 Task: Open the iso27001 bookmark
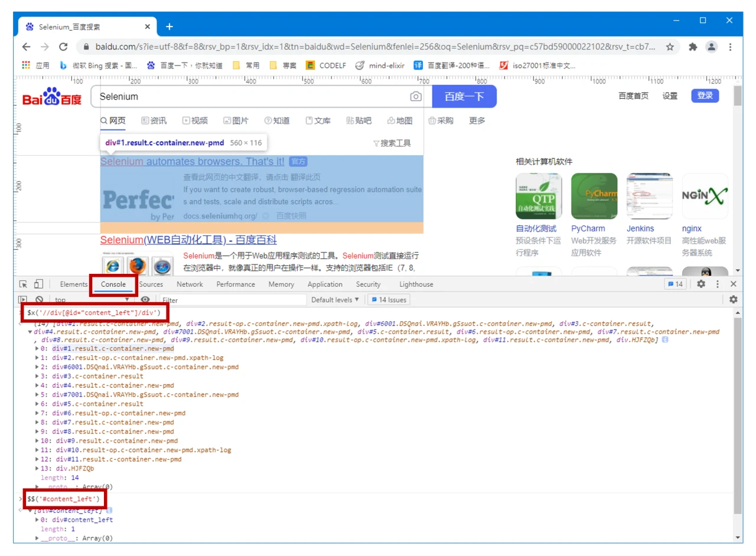coord(537,66)
